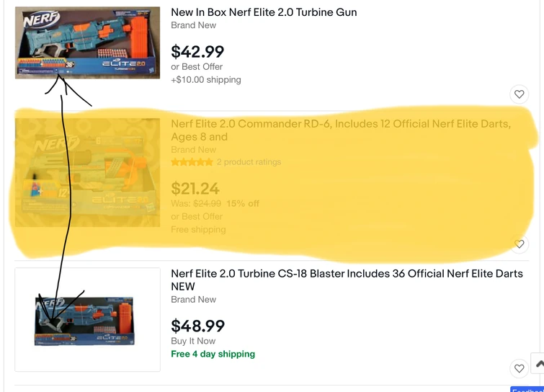
Task: Click the "Free 4 day shipping" label
Action: click(213, 354)
